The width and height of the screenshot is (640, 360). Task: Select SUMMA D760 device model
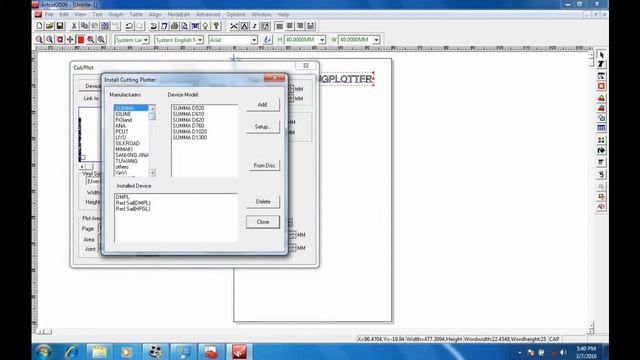coord(188,126)
